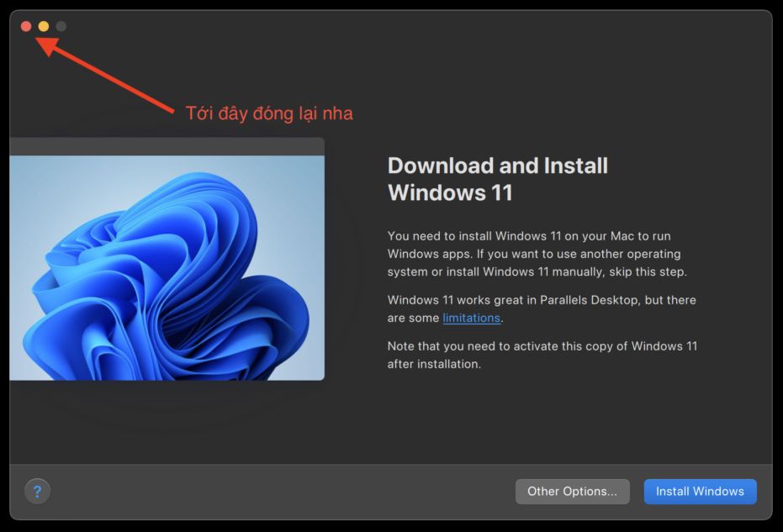Minimize the window using yellow button
Viewport: 783px width, 532px height.
pos(44,26)
